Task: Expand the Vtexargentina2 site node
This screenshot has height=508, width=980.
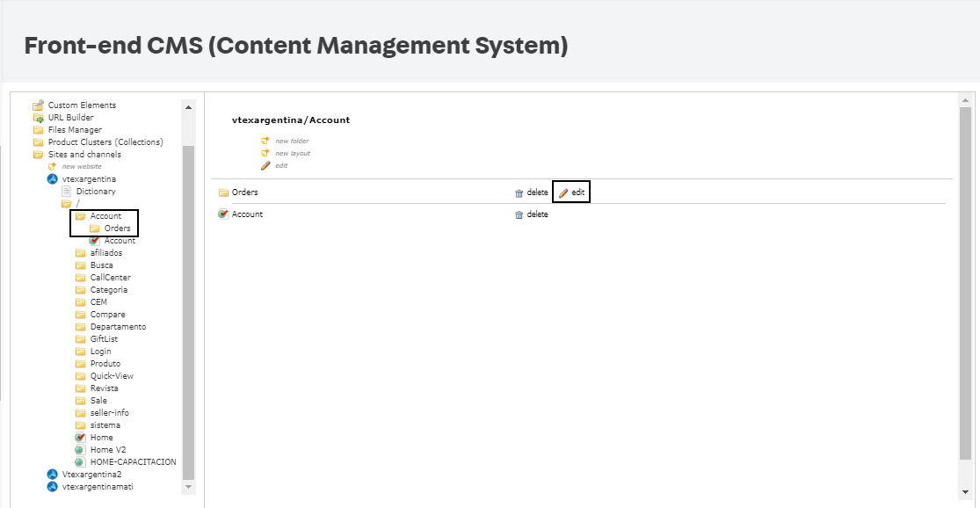Action: point(52,474)
